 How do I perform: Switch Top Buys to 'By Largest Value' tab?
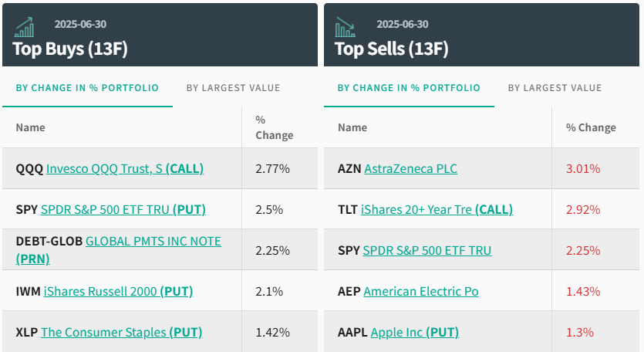233,88
